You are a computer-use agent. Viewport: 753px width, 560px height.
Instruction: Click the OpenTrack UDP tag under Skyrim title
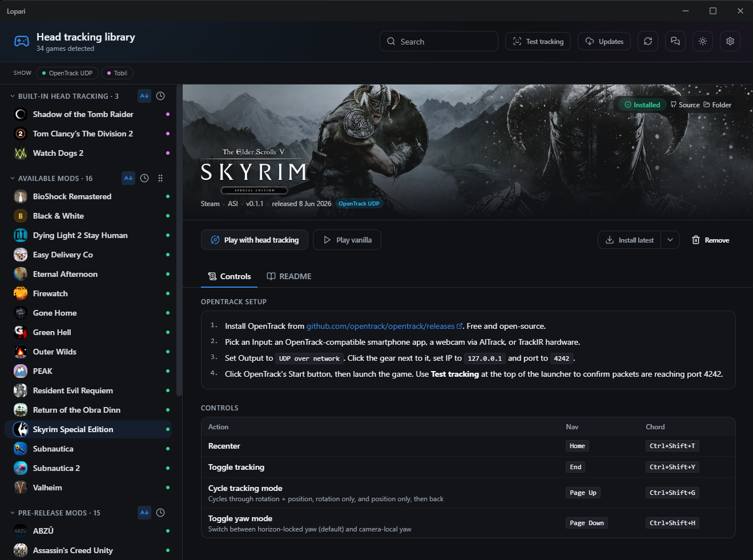[x=359, y=204]
